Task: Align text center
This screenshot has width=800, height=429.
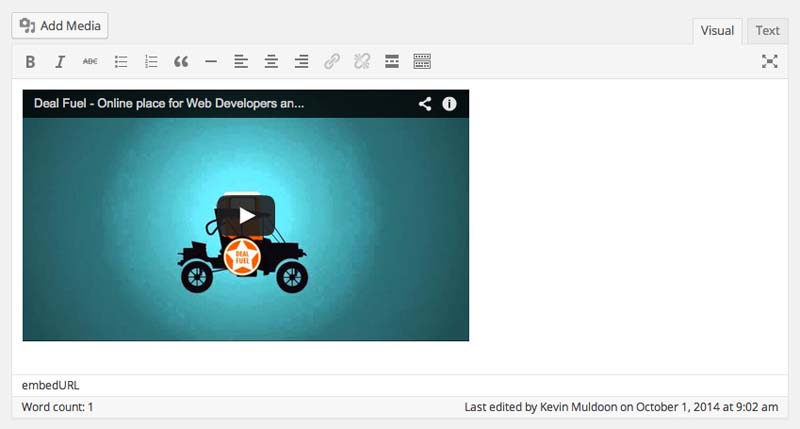Action: 271,62
